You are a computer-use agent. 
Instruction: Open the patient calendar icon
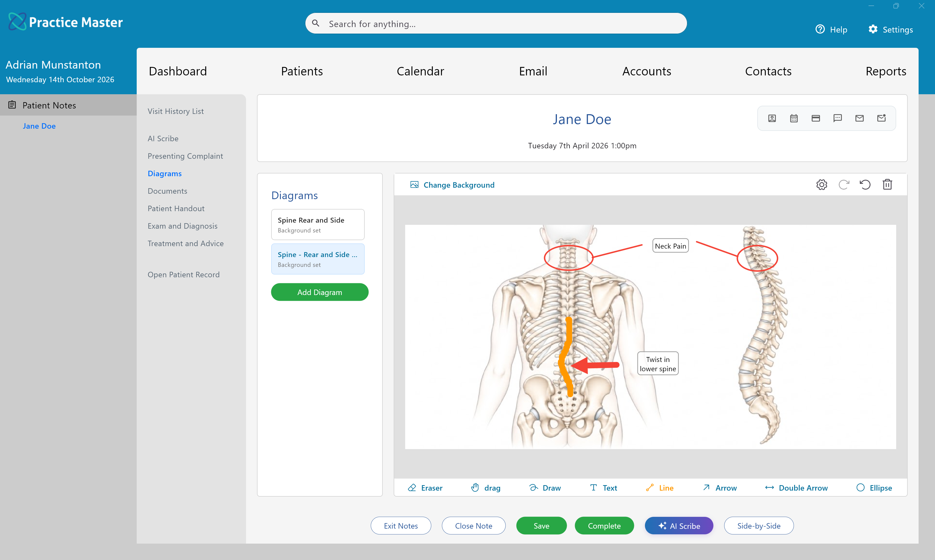coord(794,119)
